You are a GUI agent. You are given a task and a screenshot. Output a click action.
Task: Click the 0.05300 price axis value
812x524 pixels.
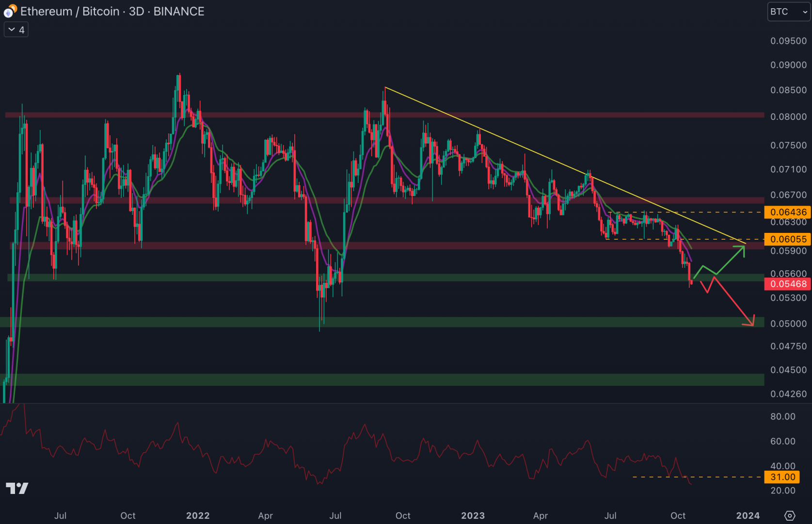(x=788, y=298)
